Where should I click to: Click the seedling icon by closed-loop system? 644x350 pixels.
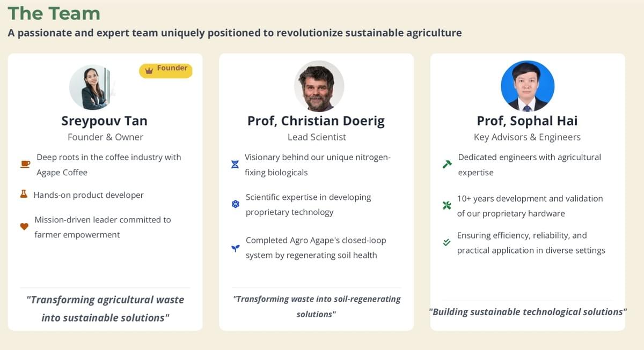(235, 248)
